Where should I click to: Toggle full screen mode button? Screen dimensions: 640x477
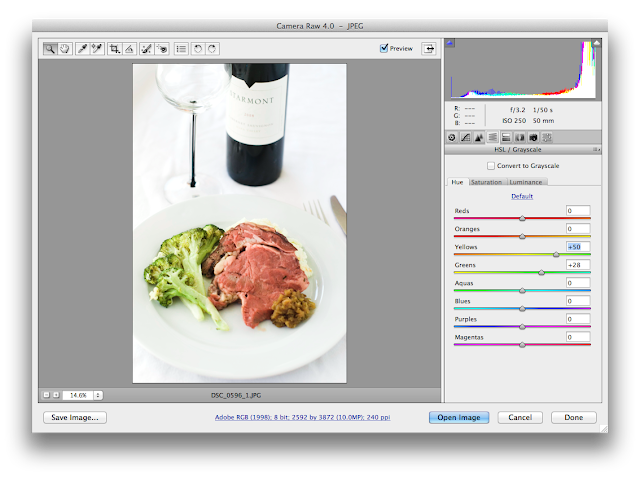[429, 49]
